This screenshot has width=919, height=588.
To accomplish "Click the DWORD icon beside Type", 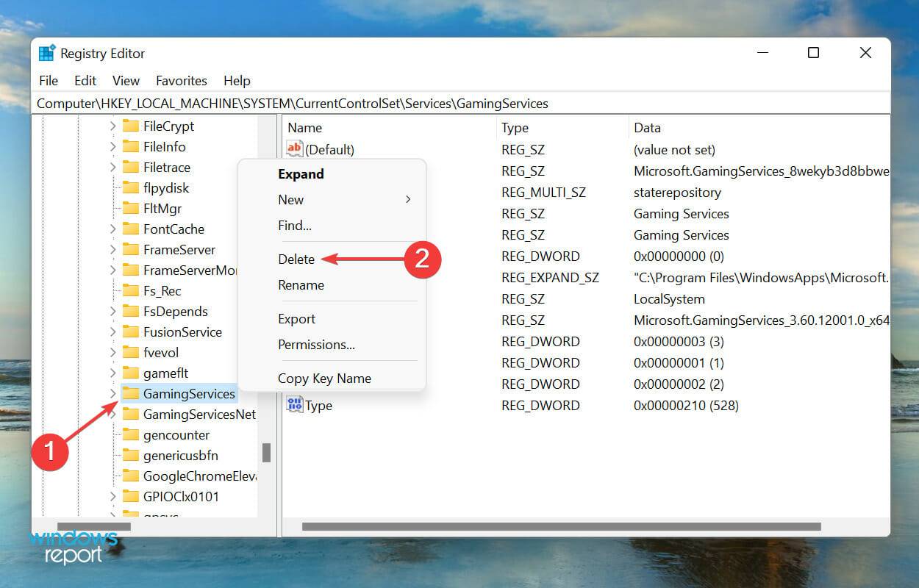I will (294, 405).
